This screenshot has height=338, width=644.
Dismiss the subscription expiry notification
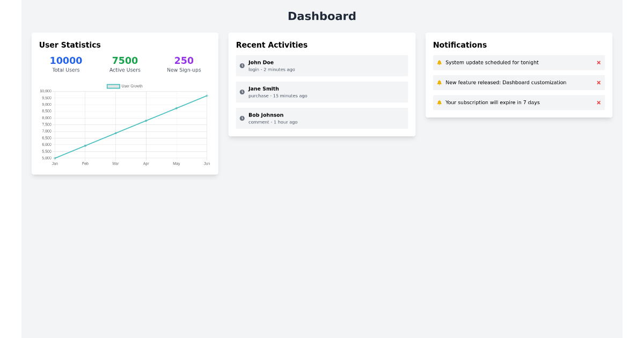598,102
